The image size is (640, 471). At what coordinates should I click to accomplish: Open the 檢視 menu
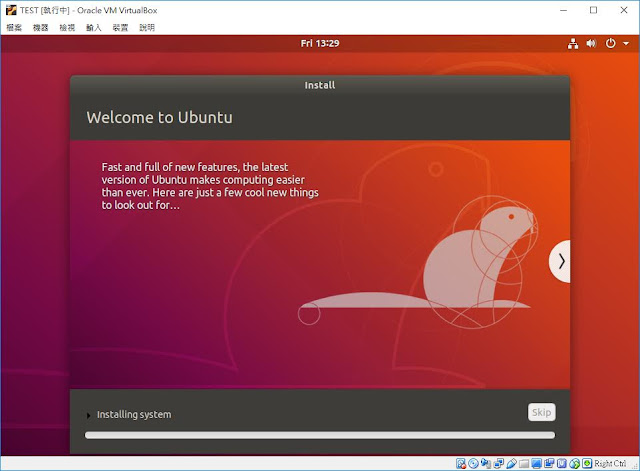coord(67,27)
